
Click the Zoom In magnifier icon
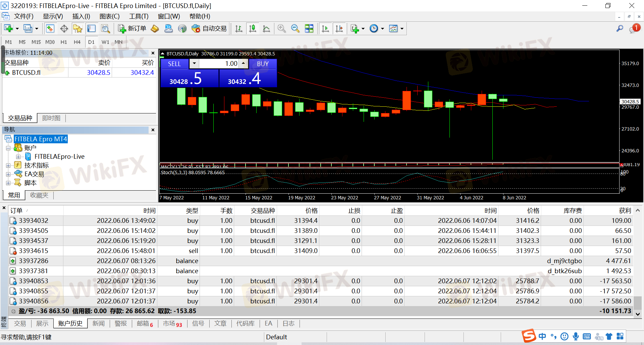tap(281, 29)
